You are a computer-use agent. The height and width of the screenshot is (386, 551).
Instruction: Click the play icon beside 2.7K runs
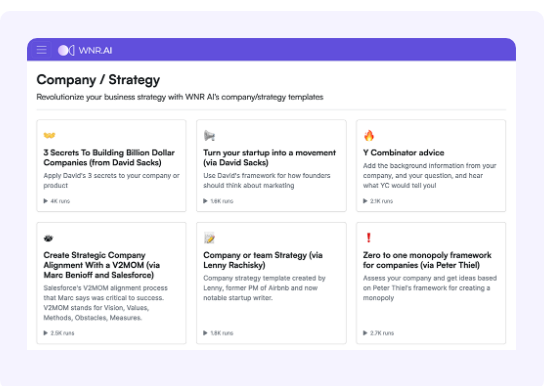click(x=365, y=333)
